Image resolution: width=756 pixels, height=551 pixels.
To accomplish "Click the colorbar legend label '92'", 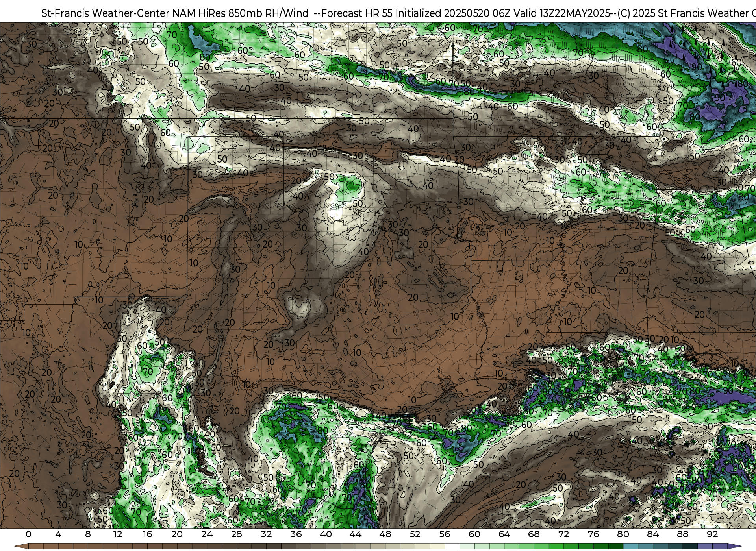I will (713, 534).
